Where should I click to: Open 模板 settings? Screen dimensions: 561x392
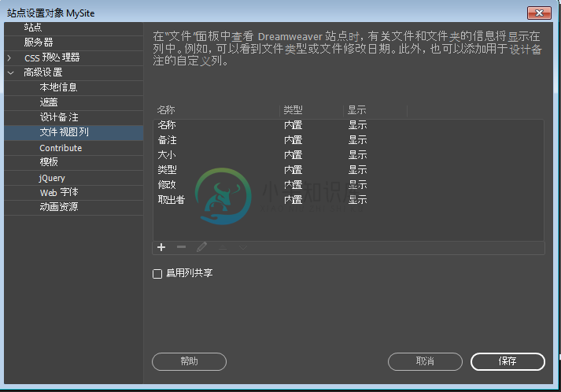pos(74,162)
